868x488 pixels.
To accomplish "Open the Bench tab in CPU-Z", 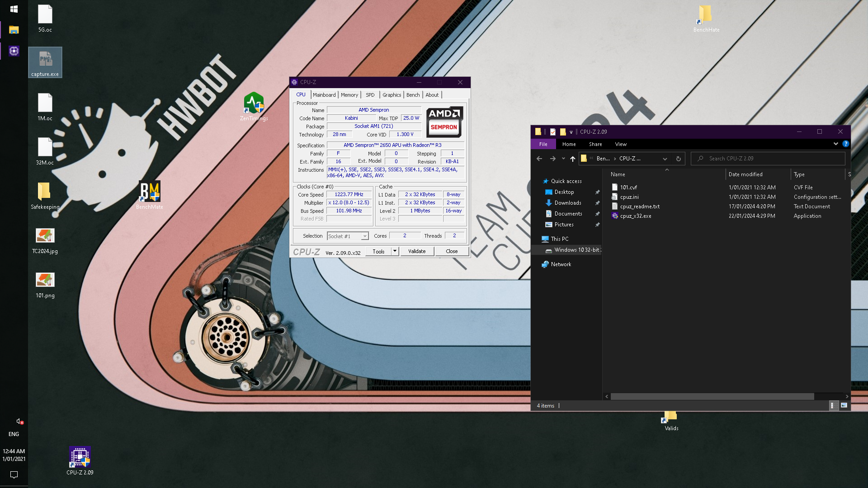I will pyautogui.click(x=413, y=95).
